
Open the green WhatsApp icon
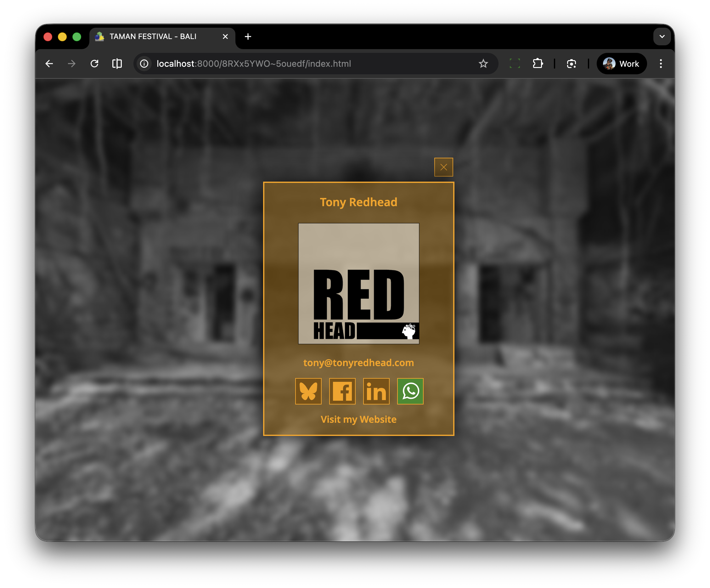[410, 391]
